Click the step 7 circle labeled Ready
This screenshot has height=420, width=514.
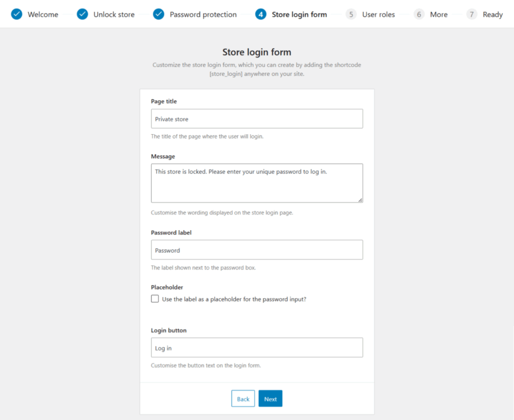[471, 14]
